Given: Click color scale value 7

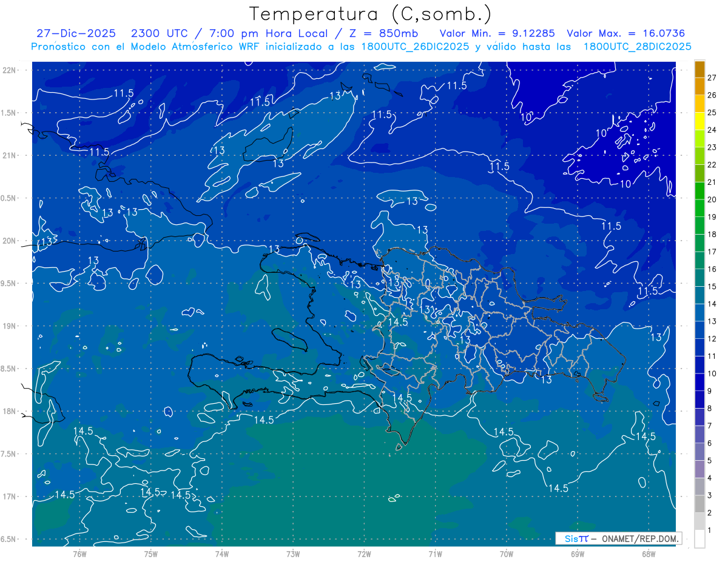Looking at the screenshot, I should tap(710, 426).
